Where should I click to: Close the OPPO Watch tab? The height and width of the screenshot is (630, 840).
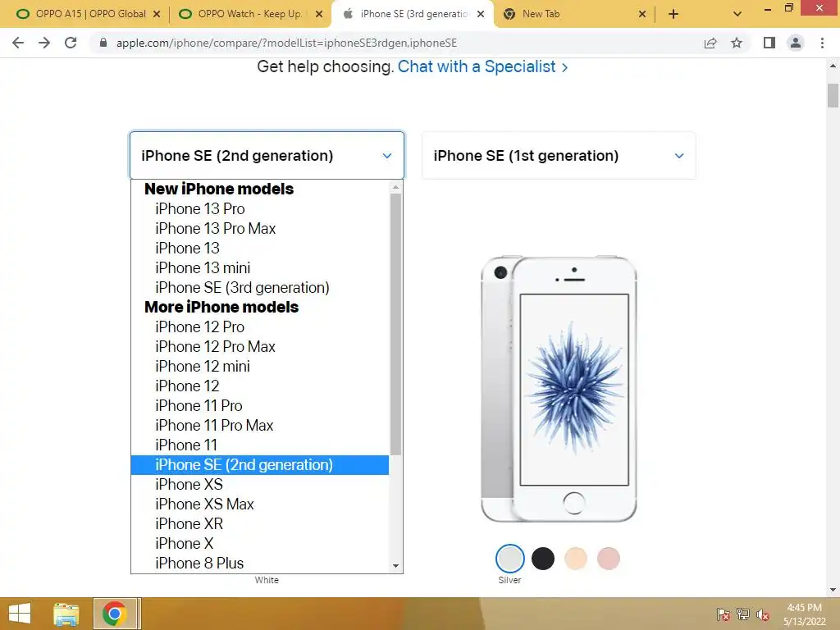(319, 14)
